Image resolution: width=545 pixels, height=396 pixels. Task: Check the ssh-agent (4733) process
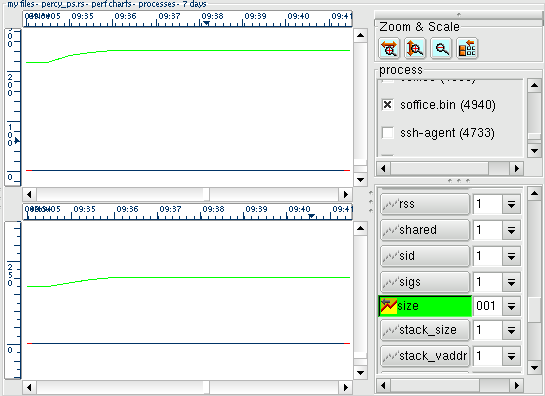click(x=388, y=132)
